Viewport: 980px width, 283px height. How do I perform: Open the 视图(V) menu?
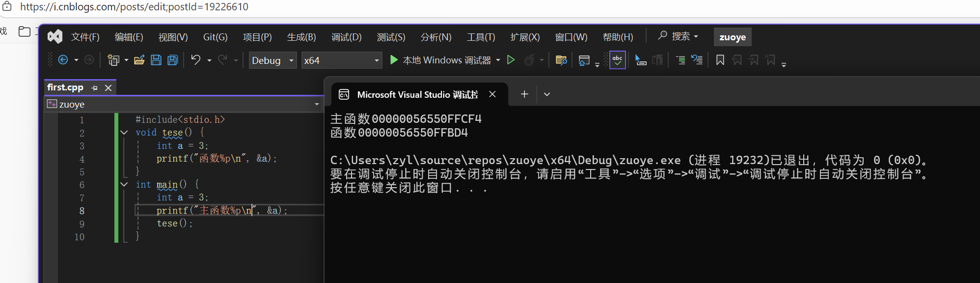click(173, 37)
